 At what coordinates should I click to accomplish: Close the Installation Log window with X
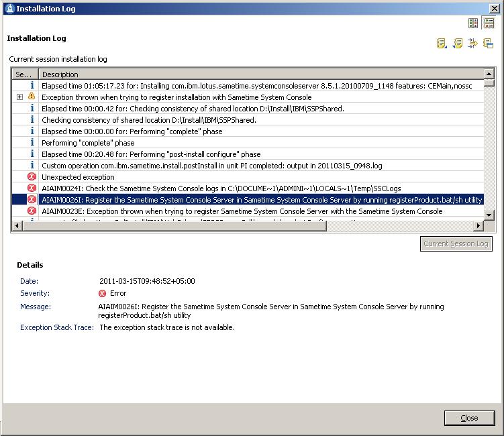click(494, 8)
